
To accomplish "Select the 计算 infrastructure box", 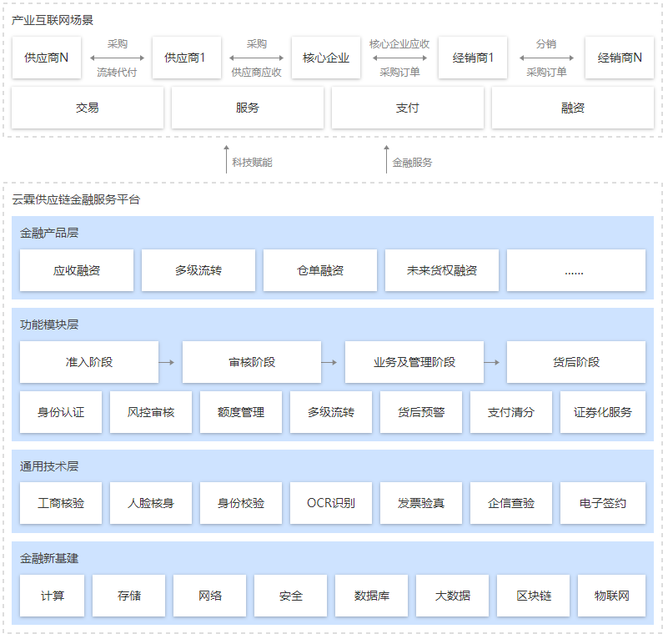I will click(52, 596).
